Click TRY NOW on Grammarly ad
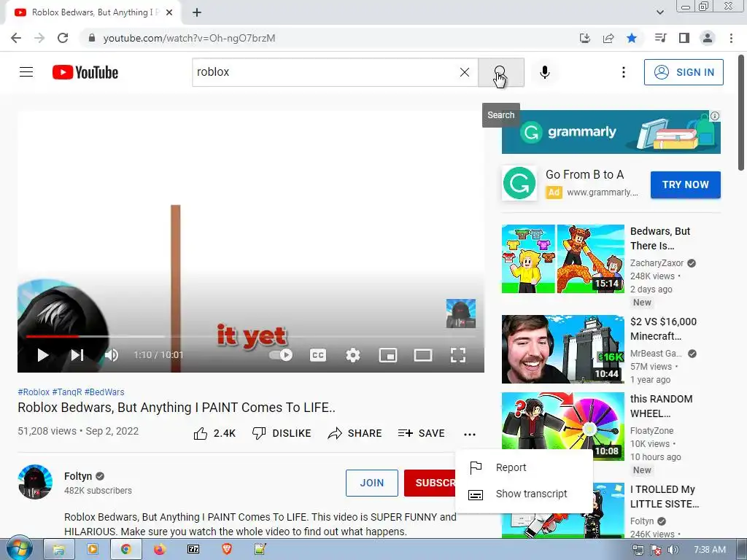747x560 pixels. coord(685,184)
